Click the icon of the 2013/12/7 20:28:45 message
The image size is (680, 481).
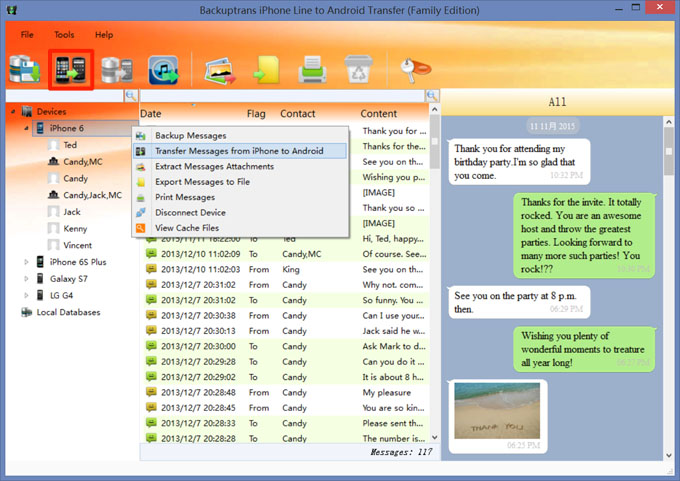[x=151, y=408]
